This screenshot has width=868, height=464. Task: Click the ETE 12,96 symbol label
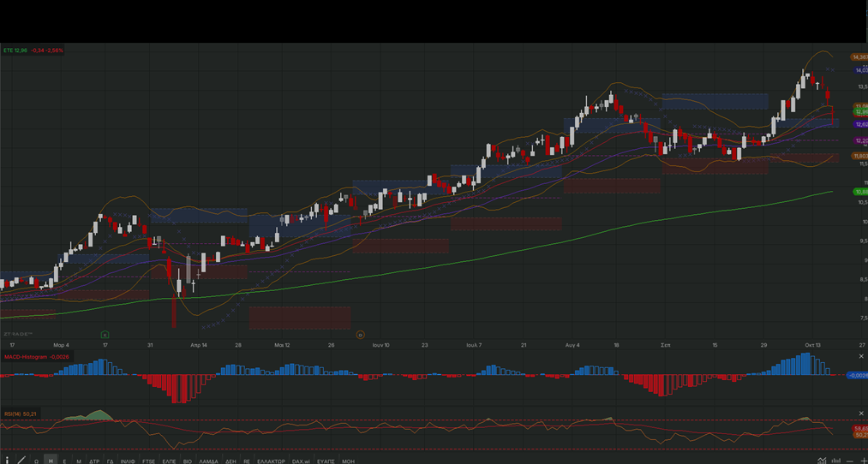[15, 51]
